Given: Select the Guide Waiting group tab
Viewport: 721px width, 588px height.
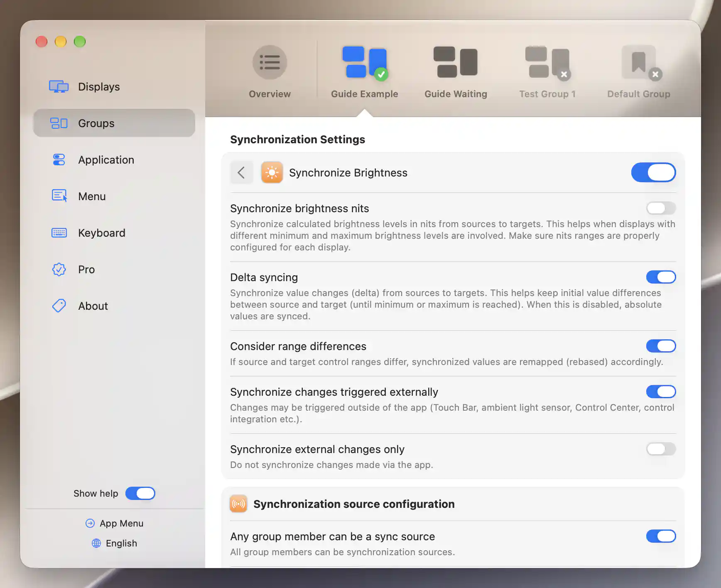Looking at the screenshot, I should [456, 72].
